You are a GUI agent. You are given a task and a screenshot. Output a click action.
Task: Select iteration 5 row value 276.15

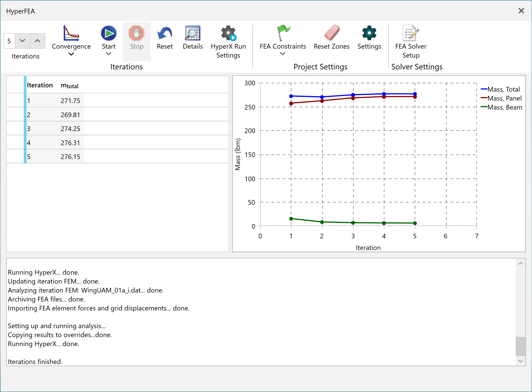point(70,157)
